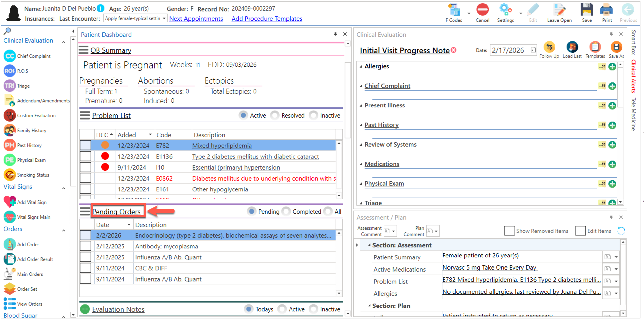Click the green plus beside Allergies
Screen dimensions: 644x320
click(x=612, y=67)
